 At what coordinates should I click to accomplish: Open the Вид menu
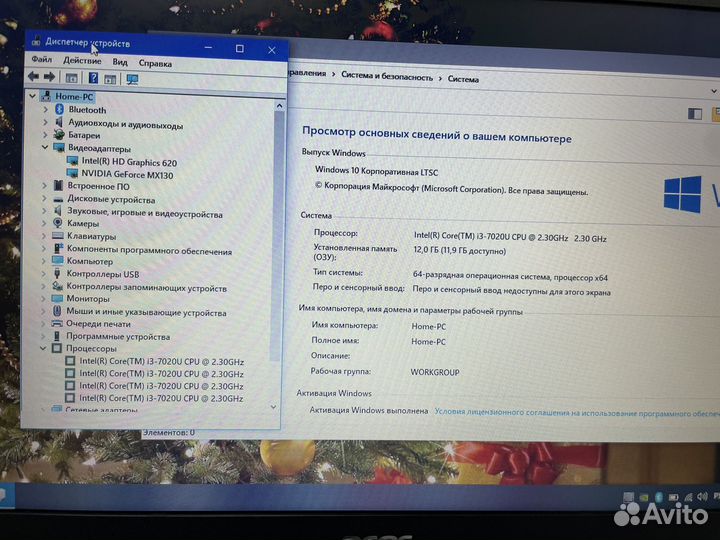coord(120,62)
